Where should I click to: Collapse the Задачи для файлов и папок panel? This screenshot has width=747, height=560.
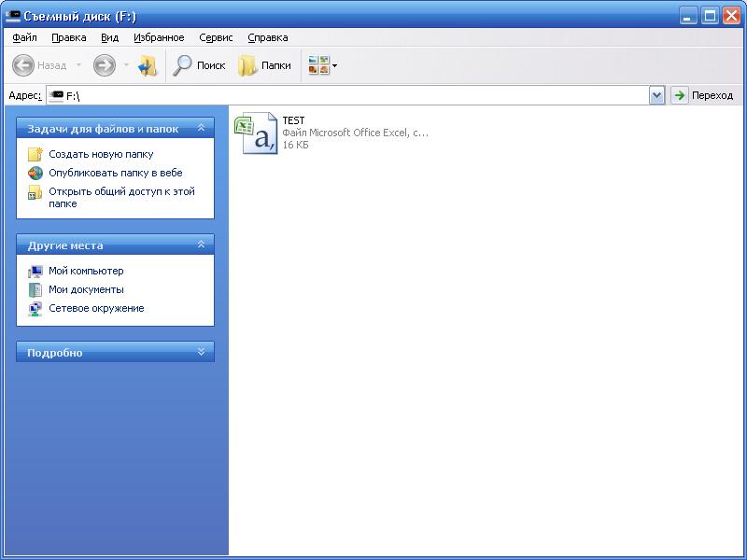(201, 128)
